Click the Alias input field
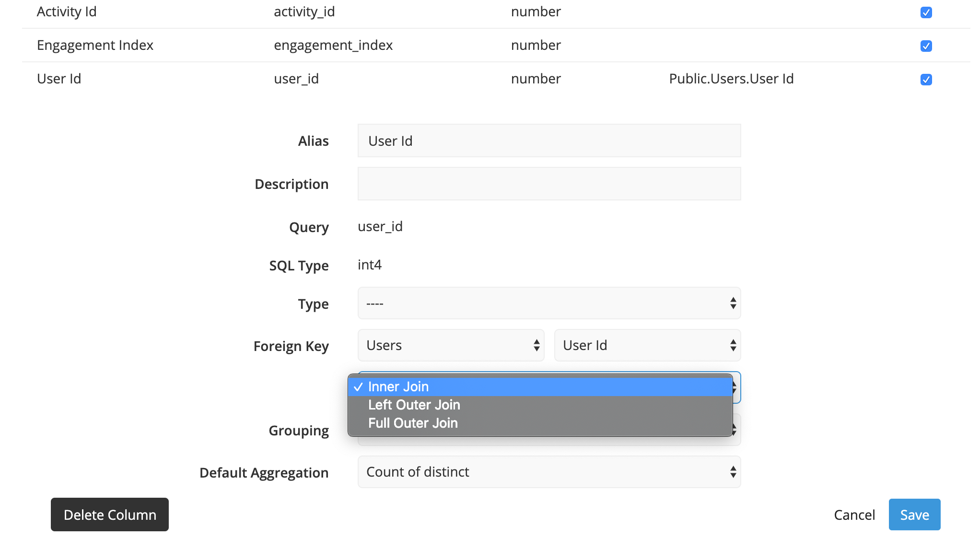Image resolution: width=980 pixels, height=538 pixels. pos(549,140)
